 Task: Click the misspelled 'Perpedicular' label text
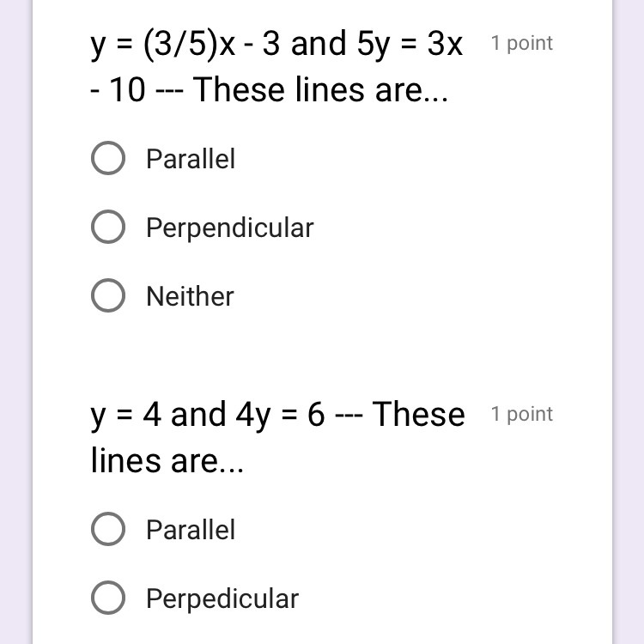pos(222,598)
